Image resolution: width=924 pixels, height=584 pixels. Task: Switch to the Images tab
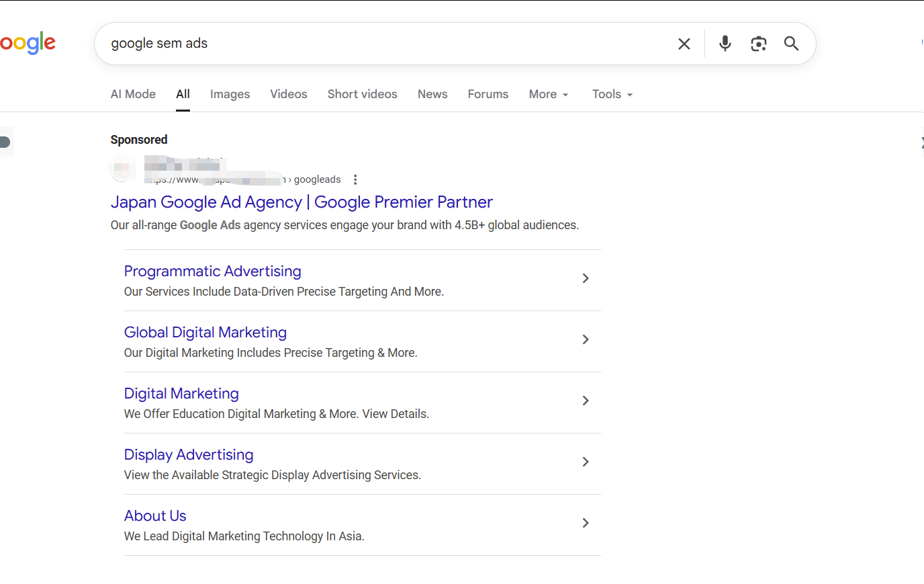click(x=230, y=94)
